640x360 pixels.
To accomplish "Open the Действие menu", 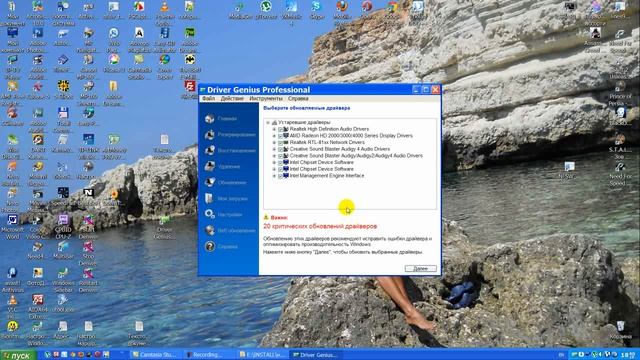I will click(x=232, y=98).
